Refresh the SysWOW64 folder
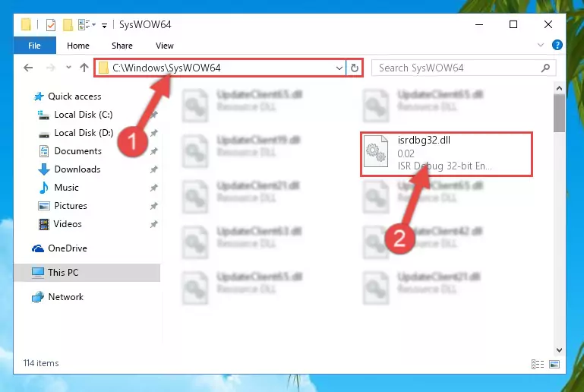 pyautogui.click(x=354, y=68)
